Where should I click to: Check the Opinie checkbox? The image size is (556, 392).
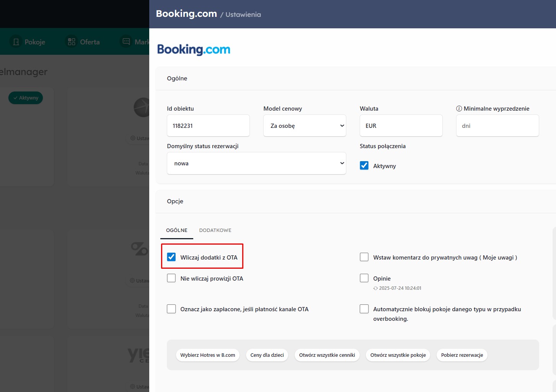(364, 278)
